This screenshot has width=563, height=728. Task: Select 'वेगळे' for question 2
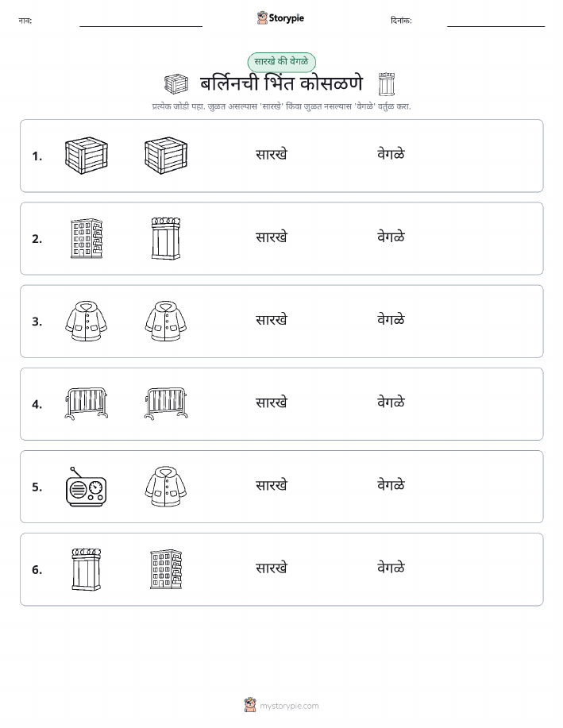click(x=391, y=237)
